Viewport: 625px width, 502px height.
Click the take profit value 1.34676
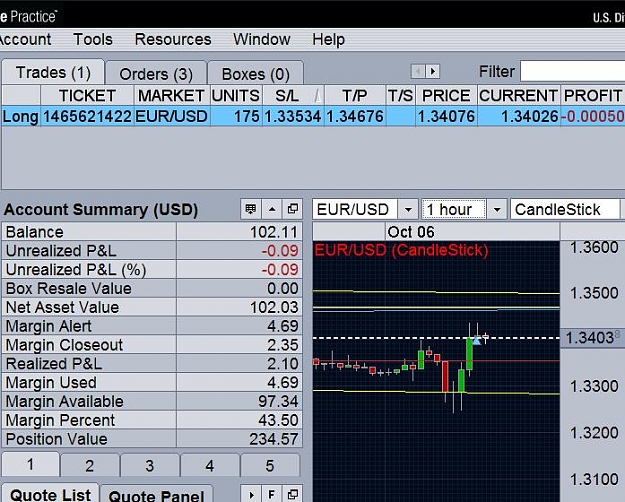(x=355, y=116)
